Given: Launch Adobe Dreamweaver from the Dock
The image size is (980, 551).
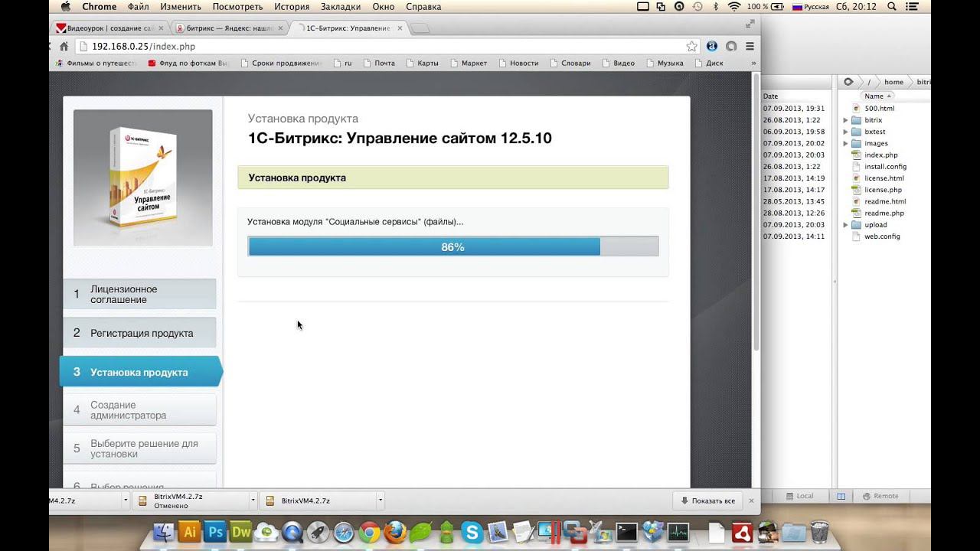Looking at the screenshot, I should click(x=241, y=532).
